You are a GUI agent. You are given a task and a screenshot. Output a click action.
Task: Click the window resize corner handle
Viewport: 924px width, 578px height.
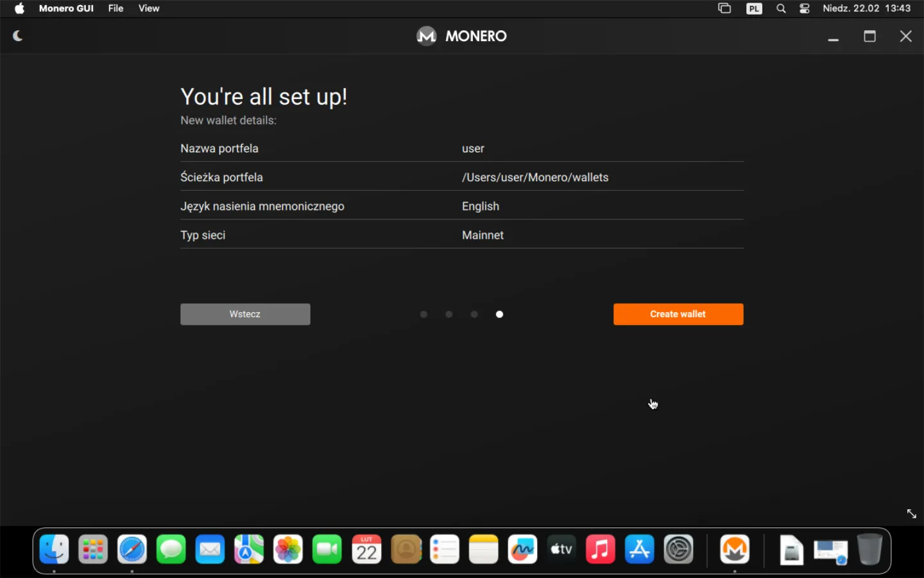coord(911,514)
